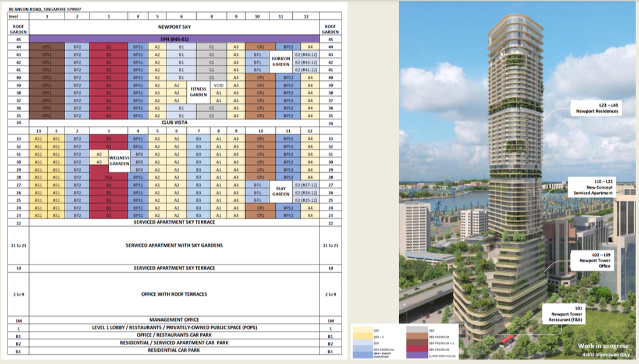Click the 2BR P + Ensuite Study swatch
Image resolution: width=639 pixels, height=364 pixels.
[363, 355]
